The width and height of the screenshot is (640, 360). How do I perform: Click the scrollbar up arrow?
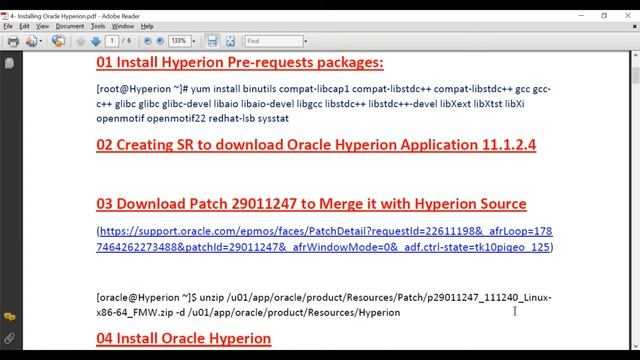tap(635, 55)
